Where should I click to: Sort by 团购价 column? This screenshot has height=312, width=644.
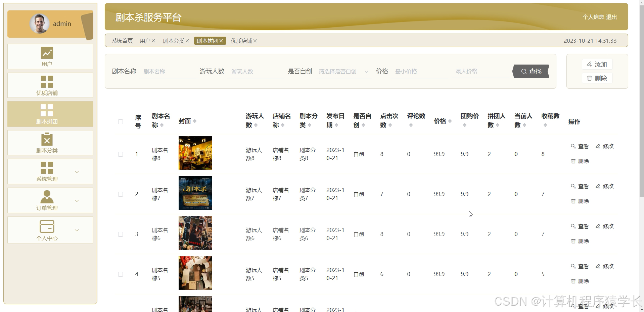pos(465,125)
